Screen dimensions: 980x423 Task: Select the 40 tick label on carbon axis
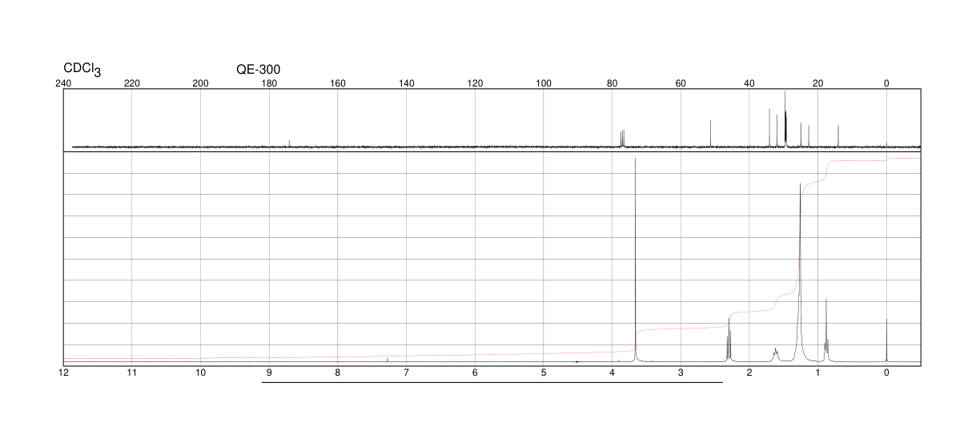(749, 83)
